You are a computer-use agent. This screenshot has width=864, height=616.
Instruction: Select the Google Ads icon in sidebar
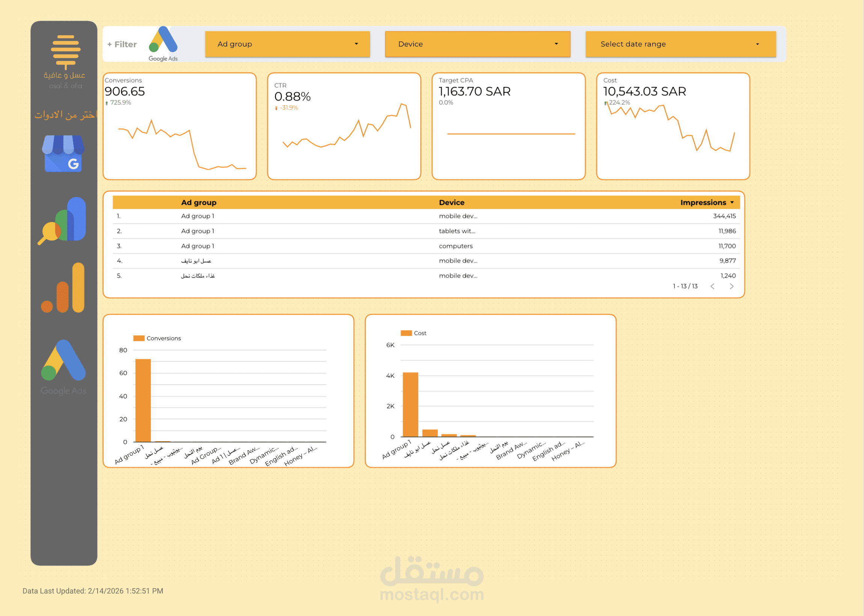64,361
